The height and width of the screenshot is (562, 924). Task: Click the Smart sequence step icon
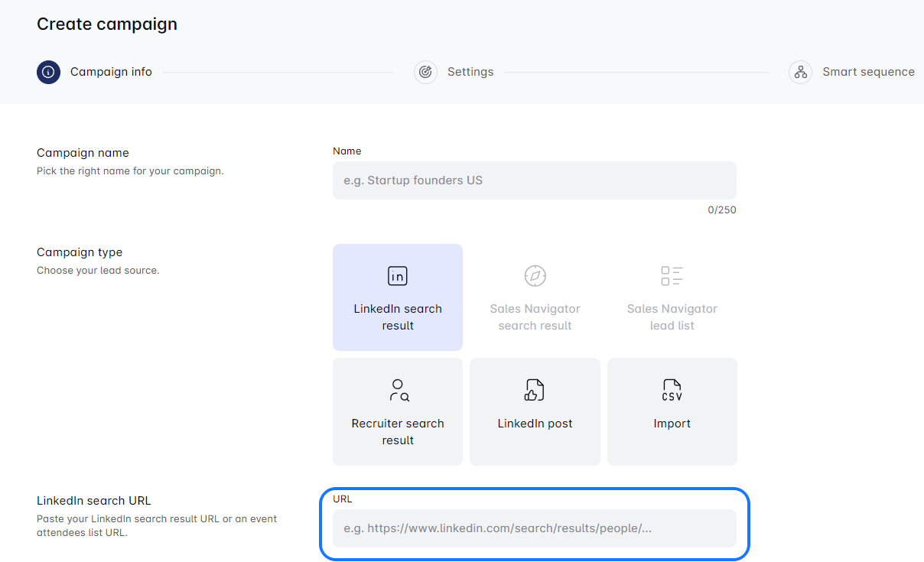coord(800,72)
